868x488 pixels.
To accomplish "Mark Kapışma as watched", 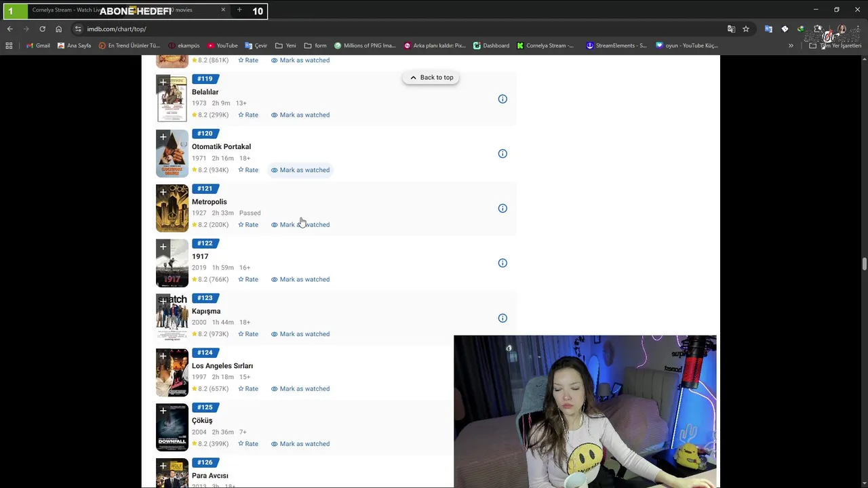I will tap(300, 334).
